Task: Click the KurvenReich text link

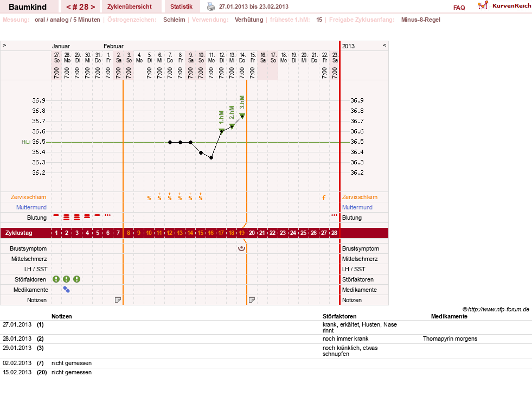Action: [x=511, y=6]
